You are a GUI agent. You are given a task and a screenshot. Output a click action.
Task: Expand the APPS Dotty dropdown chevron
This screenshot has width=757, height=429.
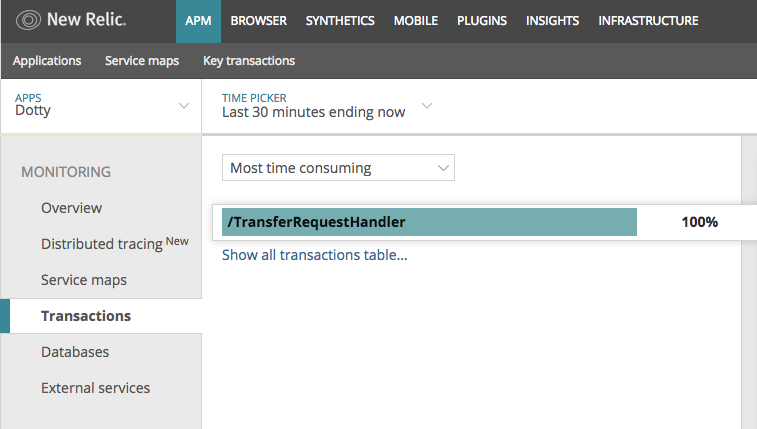coord(183,106)
